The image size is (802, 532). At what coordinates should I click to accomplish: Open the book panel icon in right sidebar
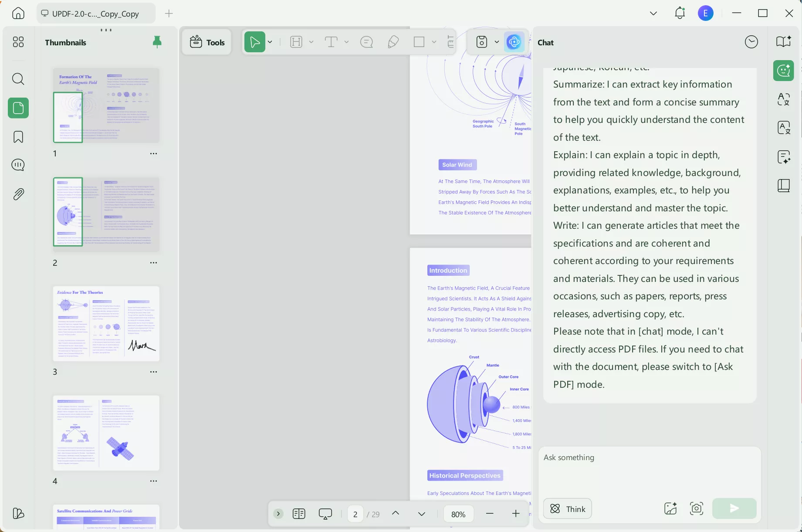coord(784,186)
